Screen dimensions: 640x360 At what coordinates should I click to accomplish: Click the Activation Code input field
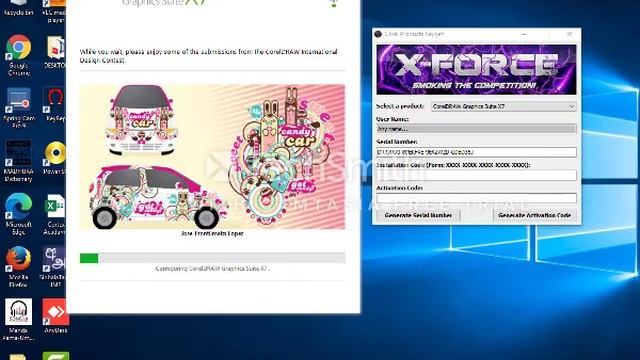pos(476,198)
